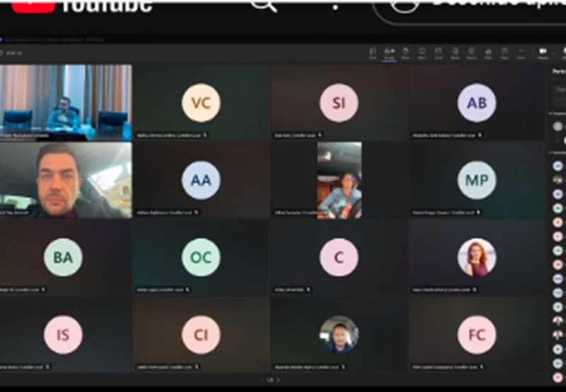Open More actions in meeting toolbar
This screenshot has height=392, width=566.
pos(521,53)
